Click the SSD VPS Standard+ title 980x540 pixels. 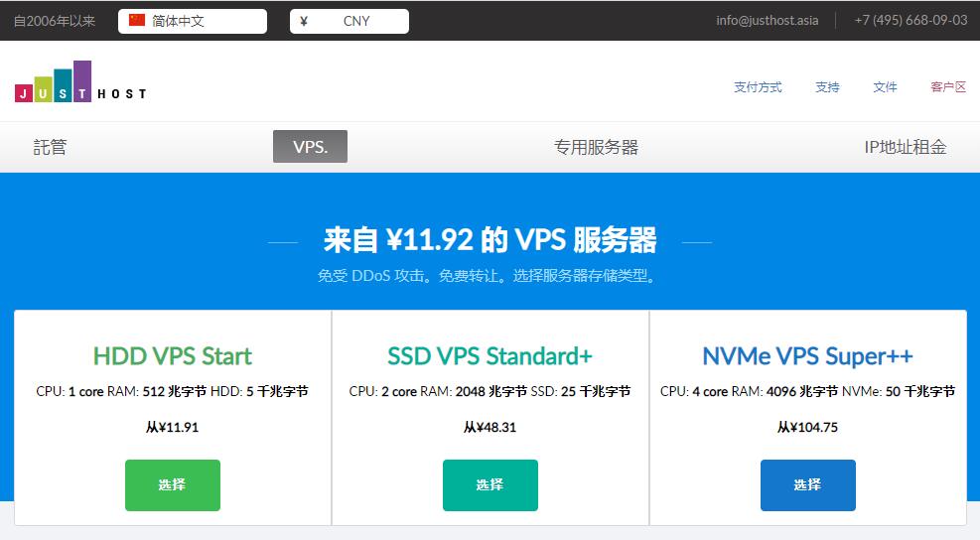(490, 356)
